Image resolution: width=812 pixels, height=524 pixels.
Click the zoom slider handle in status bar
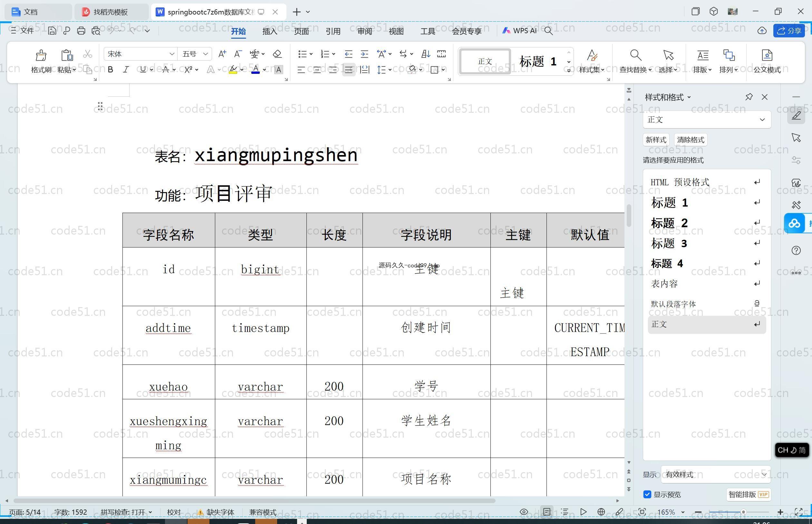744,512
